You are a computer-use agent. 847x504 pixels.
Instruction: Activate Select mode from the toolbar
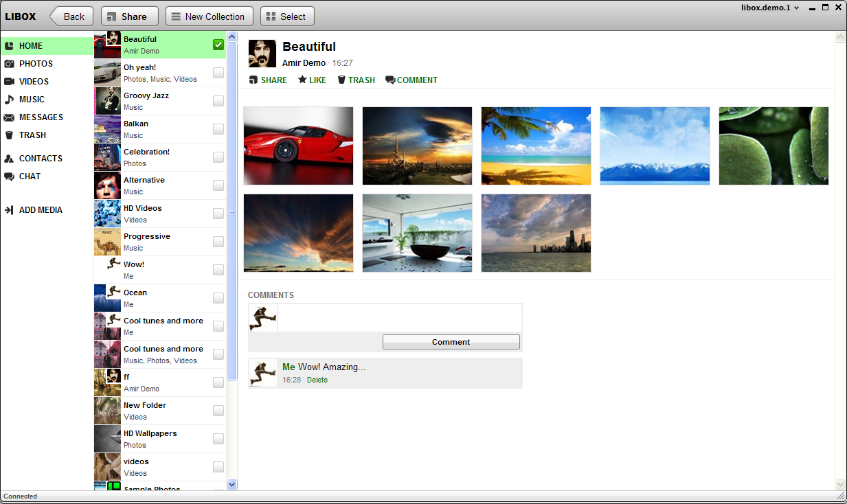[287, 16]
